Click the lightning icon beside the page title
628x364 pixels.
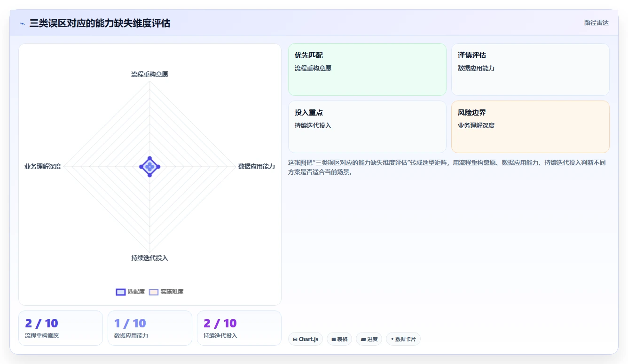click(22, 23)
